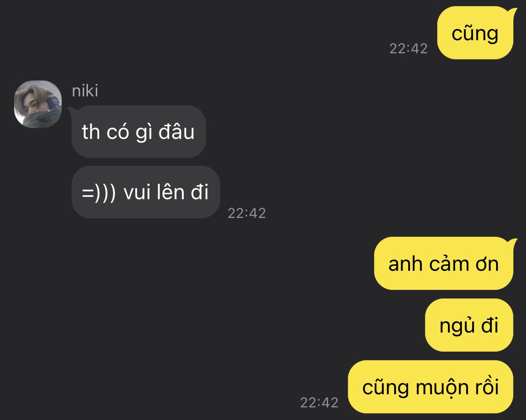This screenshot has height=420, width=526.
Task: Select the '=))) vui lên đi' message bubble
Action: (145, 192)
